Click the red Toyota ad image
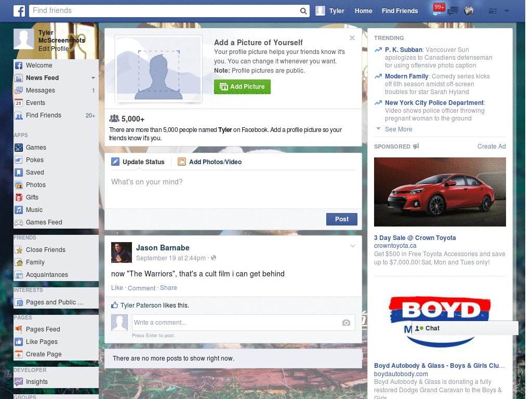Image resolution: width=532 pixels, height=399 pixels. pyautogui.click(x=440, y=192)
